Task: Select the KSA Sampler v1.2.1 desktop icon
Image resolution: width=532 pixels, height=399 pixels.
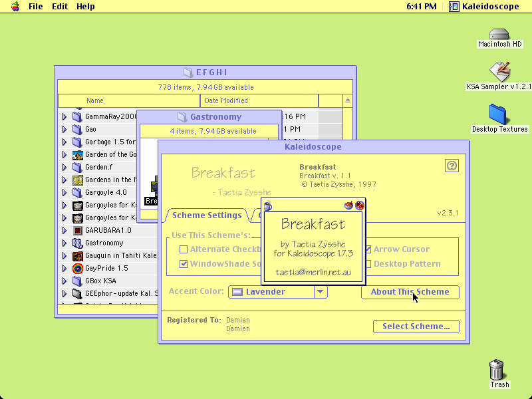Action: [499, 71]
